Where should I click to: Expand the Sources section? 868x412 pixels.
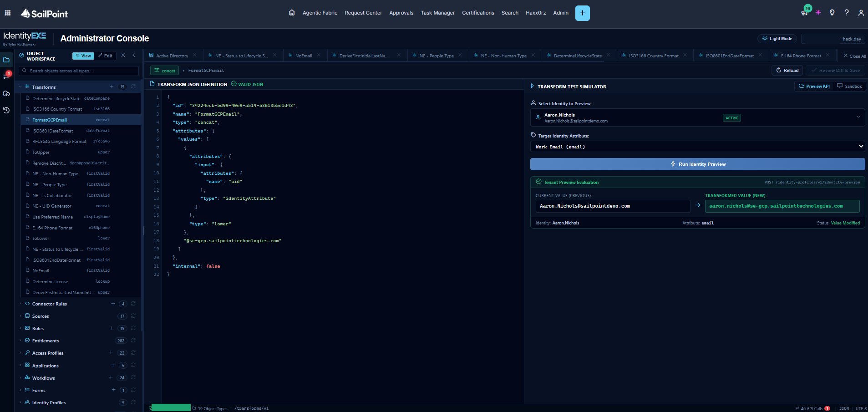20,316
